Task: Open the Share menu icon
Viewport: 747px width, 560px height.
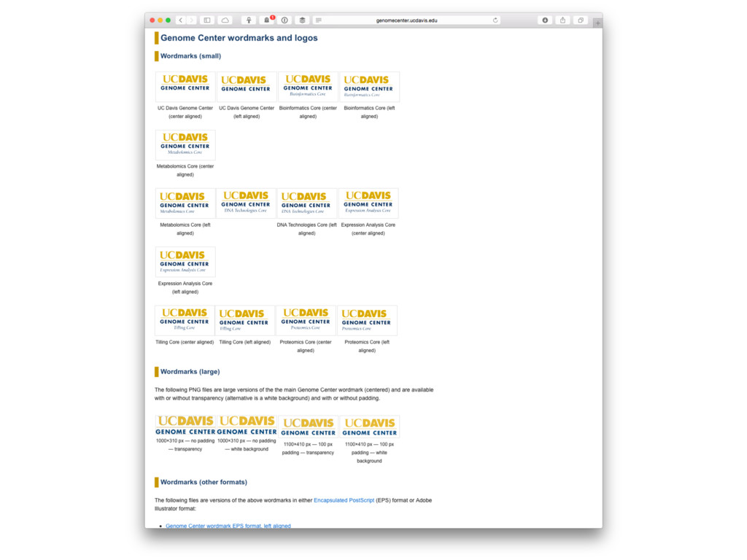Action: [562, 20]
